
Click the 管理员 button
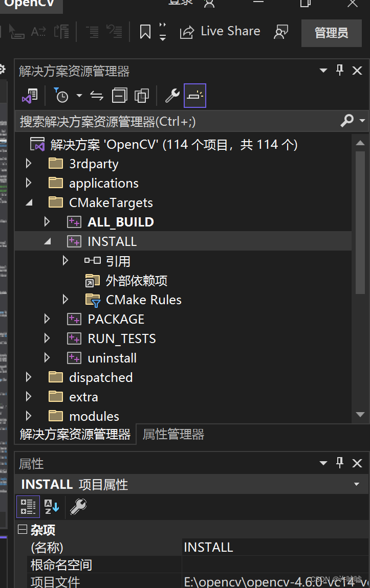tap(331, 33)
